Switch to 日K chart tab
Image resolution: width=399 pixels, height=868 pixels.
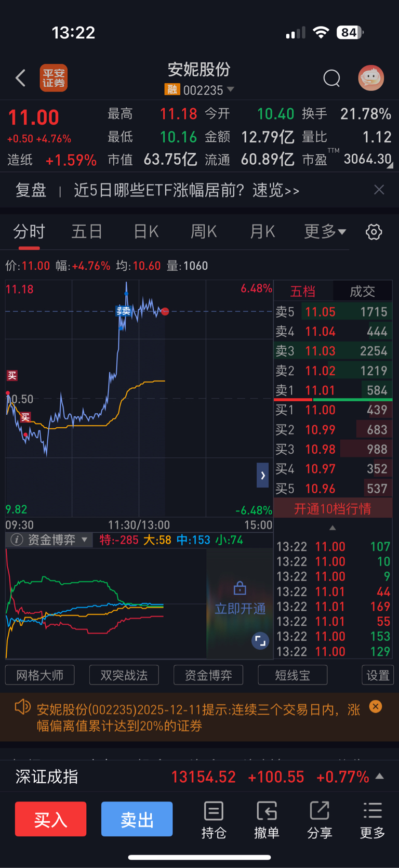click(146, 231)
